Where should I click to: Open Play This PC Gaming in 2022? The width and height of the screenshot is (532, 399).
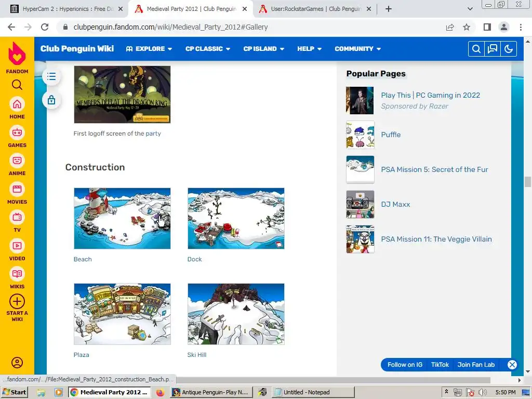[x=430, y=96]
